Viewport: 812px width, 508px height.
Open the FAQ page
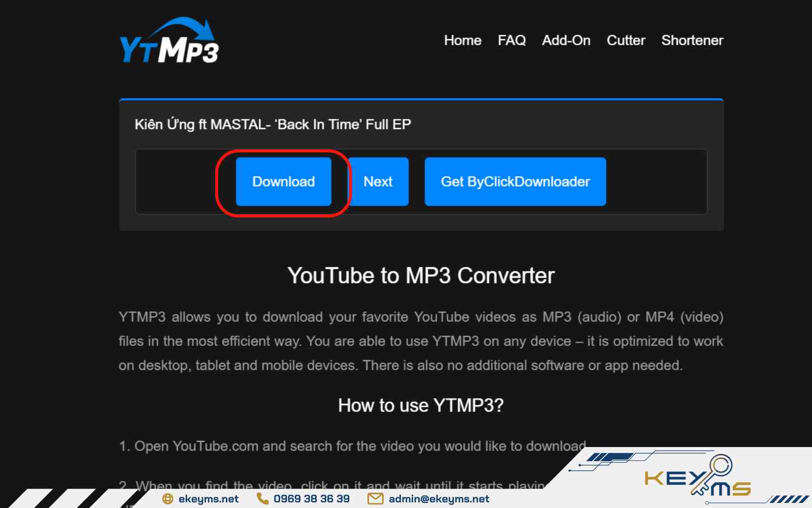512,40
